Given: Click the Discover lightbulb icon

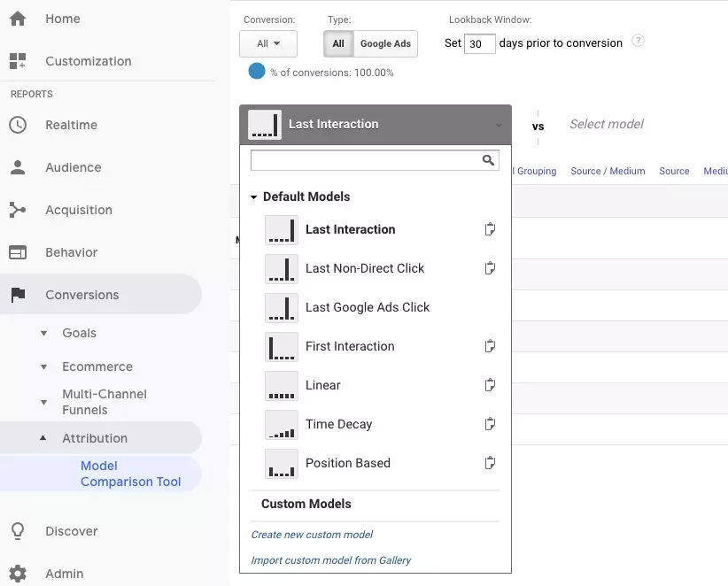Looking at the screenshot, I should click(18, 531).
